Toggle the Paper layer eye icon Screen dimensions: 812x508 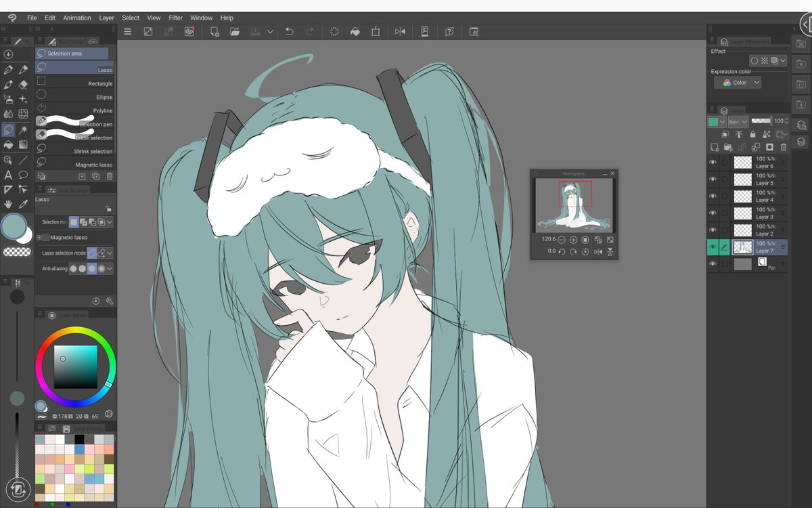tap(713, 264)
